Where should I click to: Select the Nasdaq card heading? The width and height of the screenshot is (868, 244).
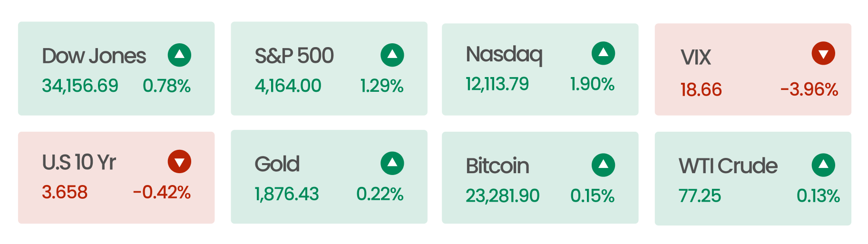504,55
